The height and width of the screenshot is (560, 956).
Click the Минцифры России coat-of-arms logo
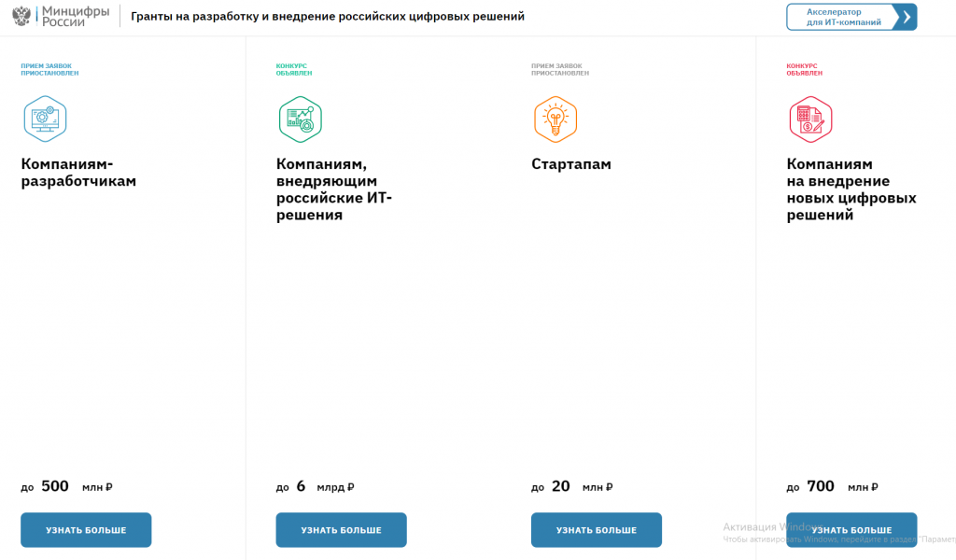click(x=21, y=17)
